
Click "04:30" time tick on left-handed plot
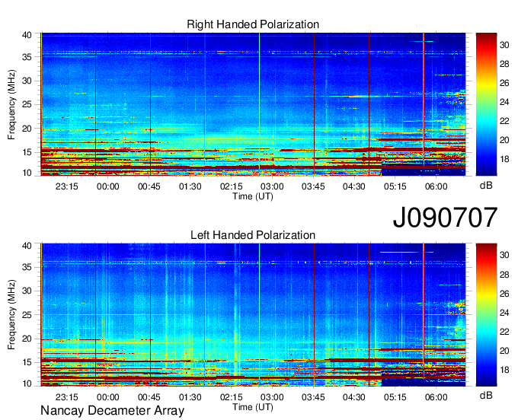[354, 397]
